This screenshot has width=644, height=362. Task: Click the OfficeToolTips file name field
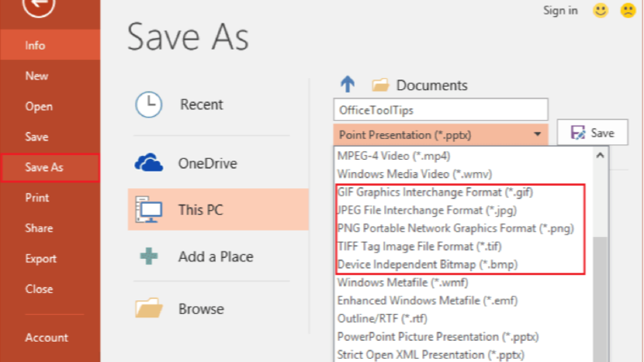(x=441, y=110)
